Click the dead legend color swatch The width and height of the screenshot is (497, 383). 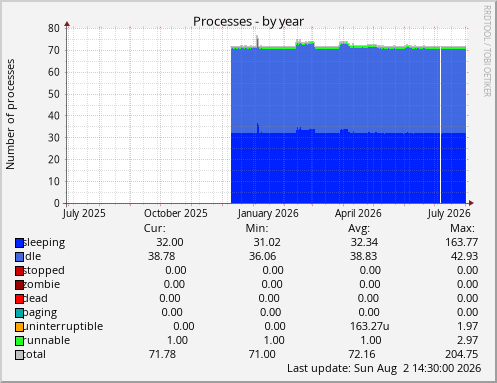tap(19, 299)
